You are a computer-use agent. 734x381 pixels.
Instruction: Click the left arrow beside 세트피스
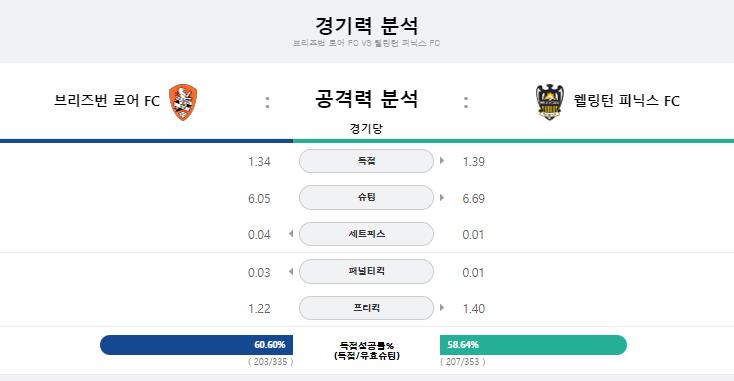point(291,234)
